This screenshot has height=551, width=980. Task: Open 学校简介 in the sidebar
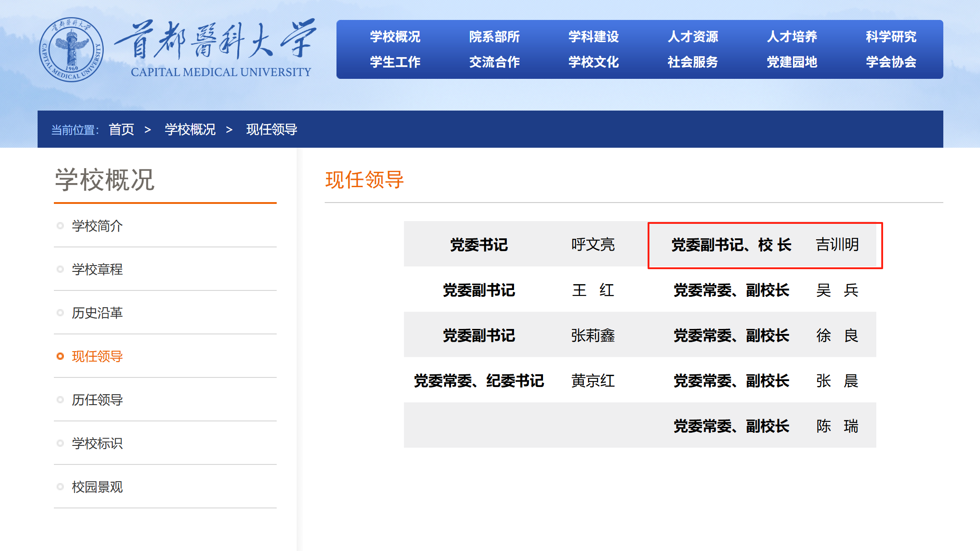click(x=97, y=226)
